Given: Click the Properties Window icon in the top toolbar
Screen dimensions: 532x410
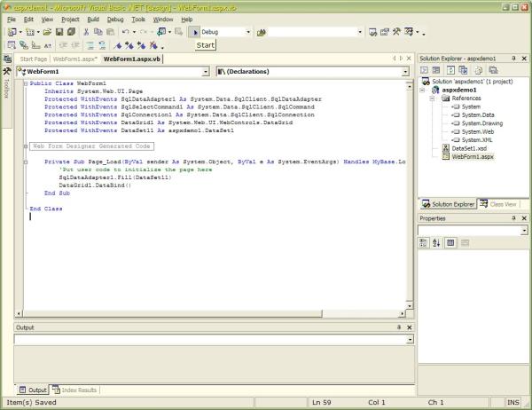Looking at the screenshot, I should point(385,32).
